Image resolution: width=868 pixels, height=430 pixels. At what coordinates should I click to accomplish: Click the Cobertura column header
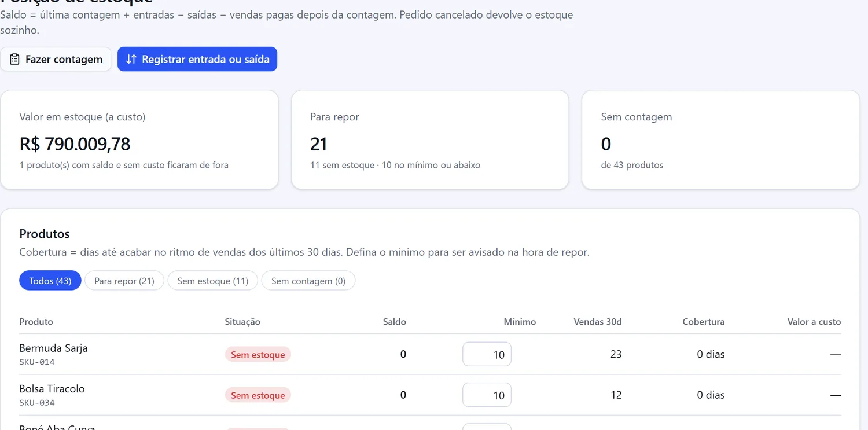(x=704, y=322)
